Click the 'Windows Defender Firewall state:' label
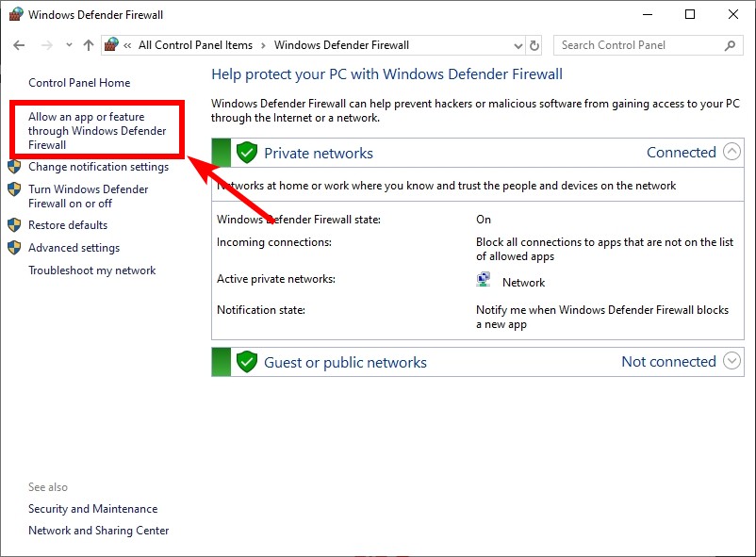 point(299,220)
